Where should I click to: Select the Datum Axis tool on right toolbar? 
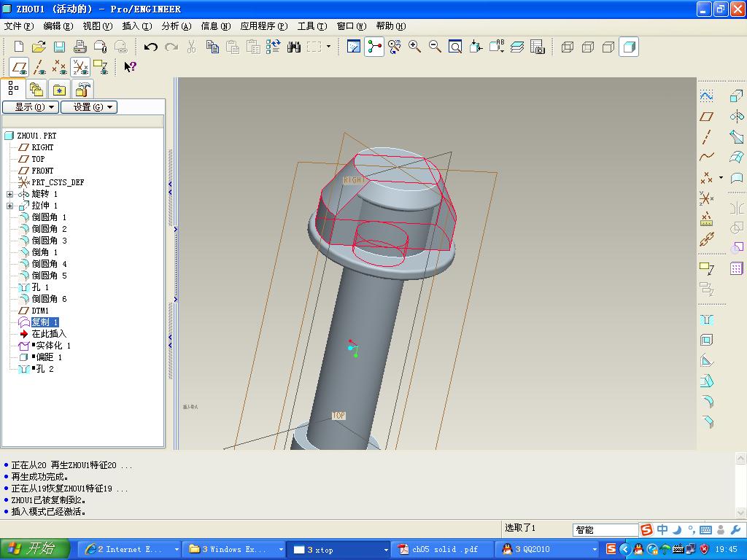706,137
